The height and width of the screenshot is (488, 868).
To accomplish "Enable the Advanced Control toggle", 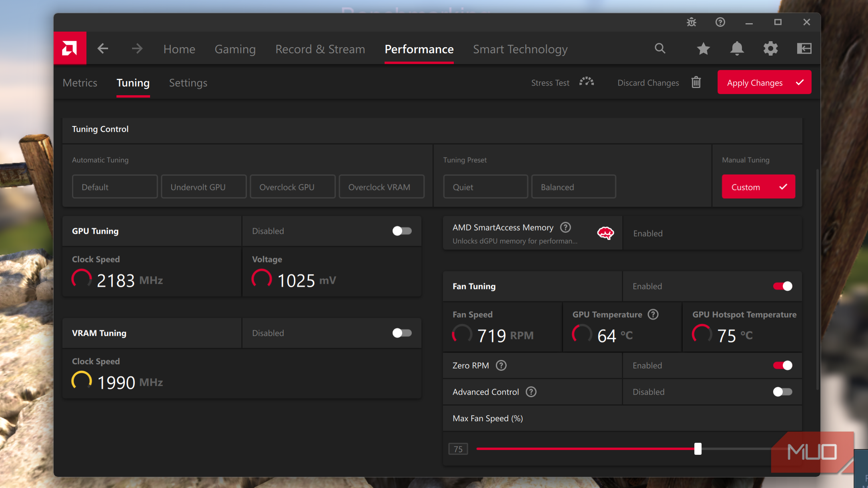I will point(782,392).
